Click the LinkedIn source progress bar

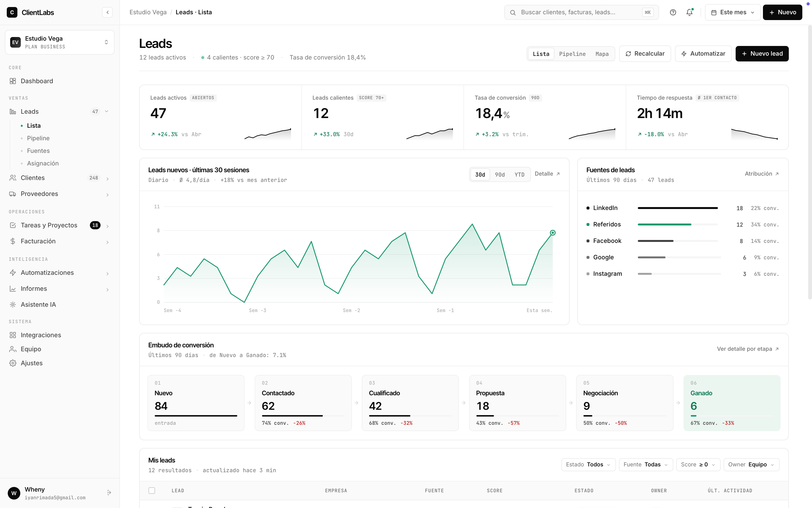coord(678,208)
